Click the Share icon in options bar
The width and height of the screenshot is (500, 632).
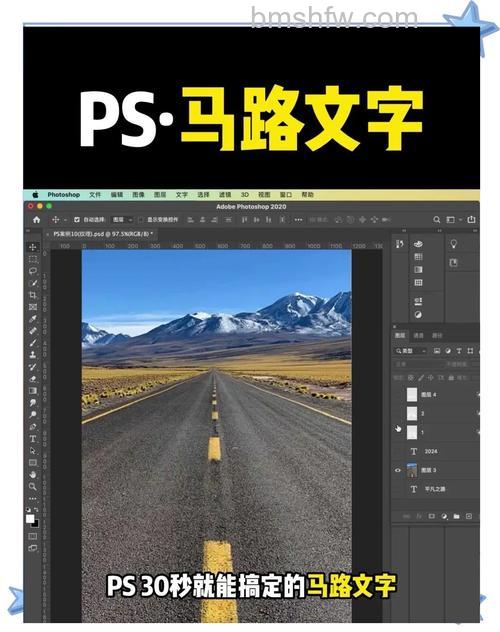(471, 219)
